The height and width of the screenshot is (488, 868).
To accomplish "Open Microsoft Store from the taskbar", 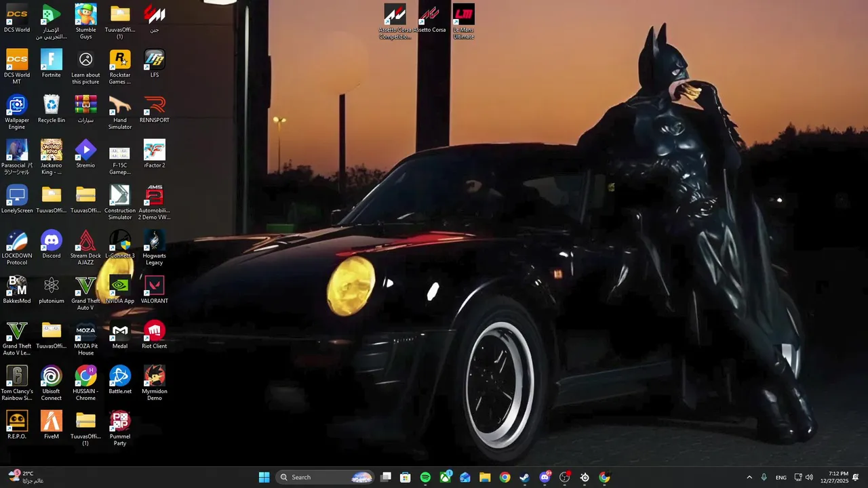I will pyautogui.click(x=406, y=477).
